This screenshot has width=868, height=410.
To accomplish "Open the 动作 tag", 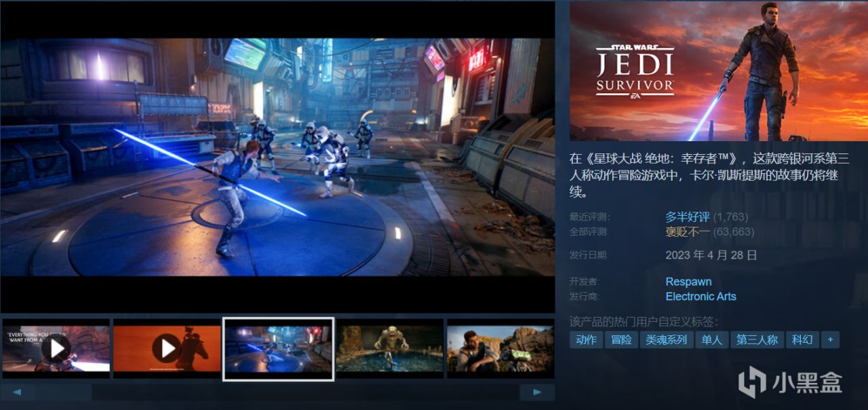I will pos(586,339).
